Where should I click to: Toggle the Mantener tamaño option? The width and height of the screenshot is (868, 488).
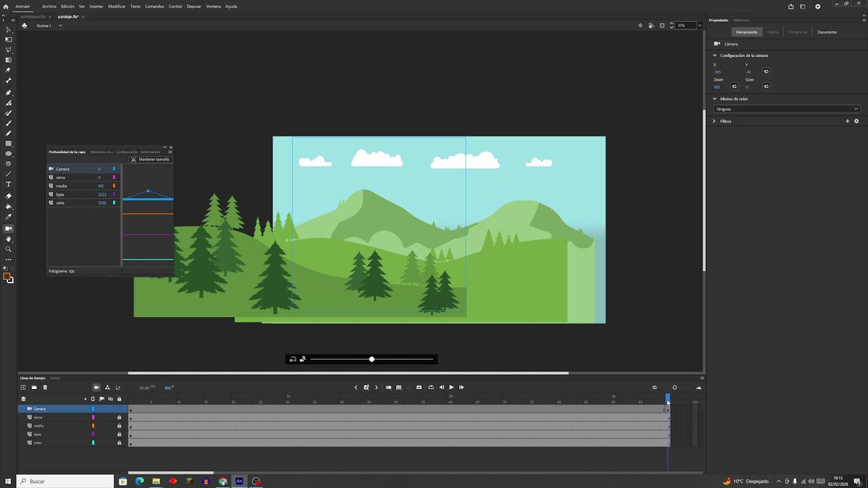click(x=151, y=159)
